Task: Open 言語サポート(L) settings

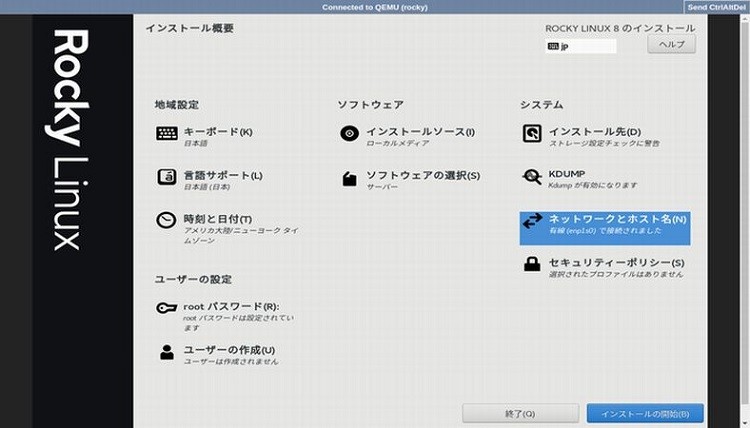Action: (223, 176)
